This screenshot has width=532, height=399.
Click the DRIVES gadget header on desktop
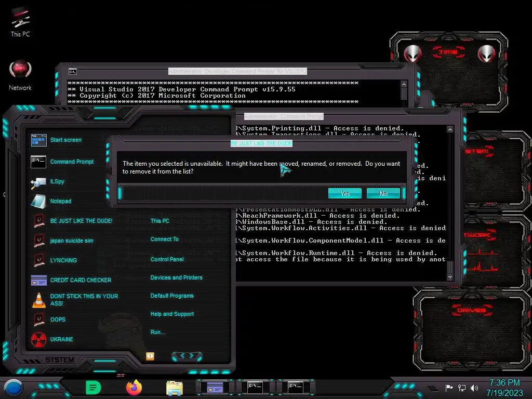(471, 310)
